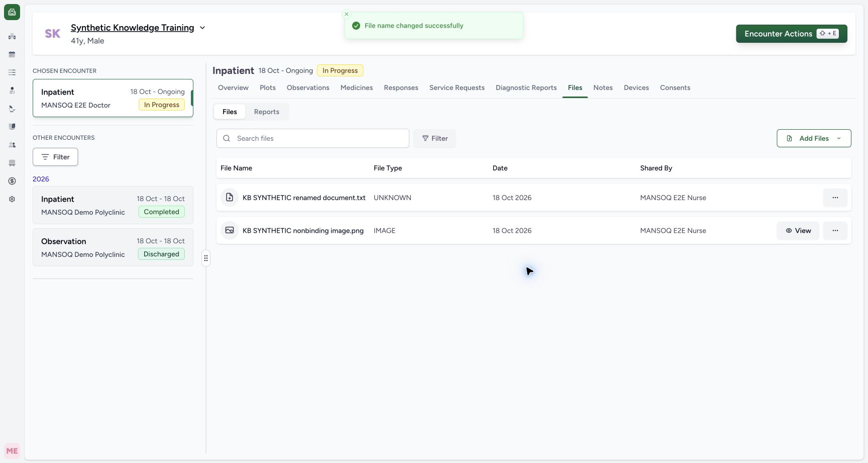Select the Files sub-tab
The width and height of the screenshot is (868, 463).
click(x=230, y=112)
